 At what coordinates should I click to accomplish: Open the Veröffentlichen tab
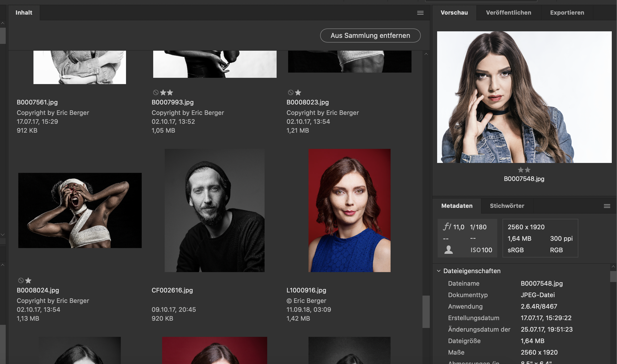coord(509,13)
